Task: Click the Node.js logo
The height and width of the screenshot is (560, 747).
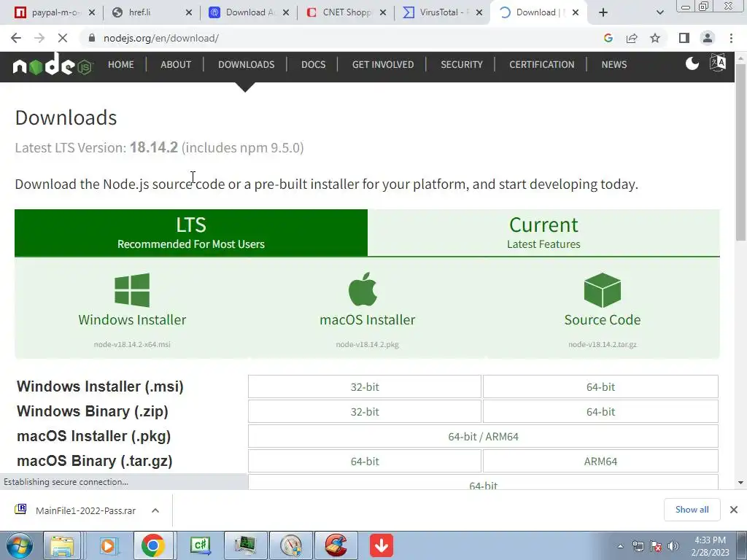Action: [52, 65]
